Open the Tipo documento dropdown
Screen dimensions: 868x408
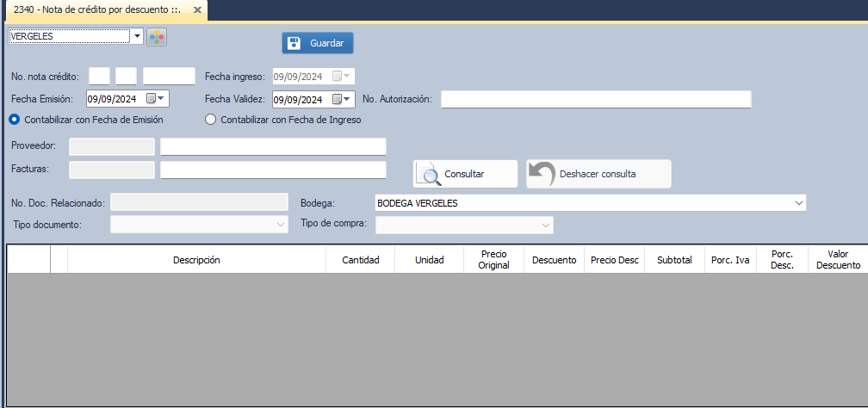point(280,225)
